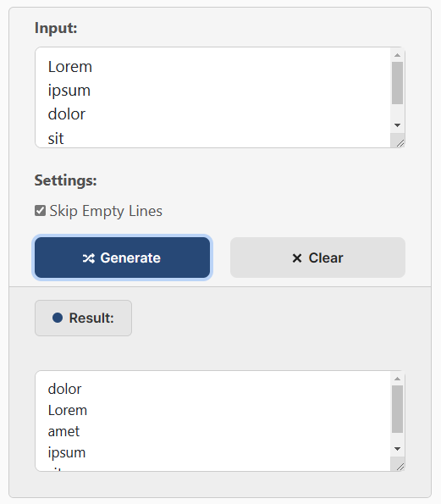
Task: Click the word Lorem in Input textarea
Action: tap(70, 67)
